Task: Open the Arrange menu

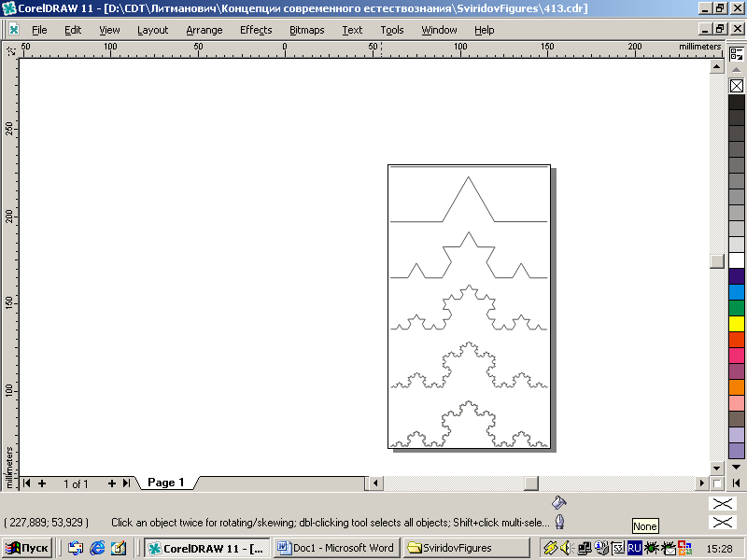Action: point(204,30)
